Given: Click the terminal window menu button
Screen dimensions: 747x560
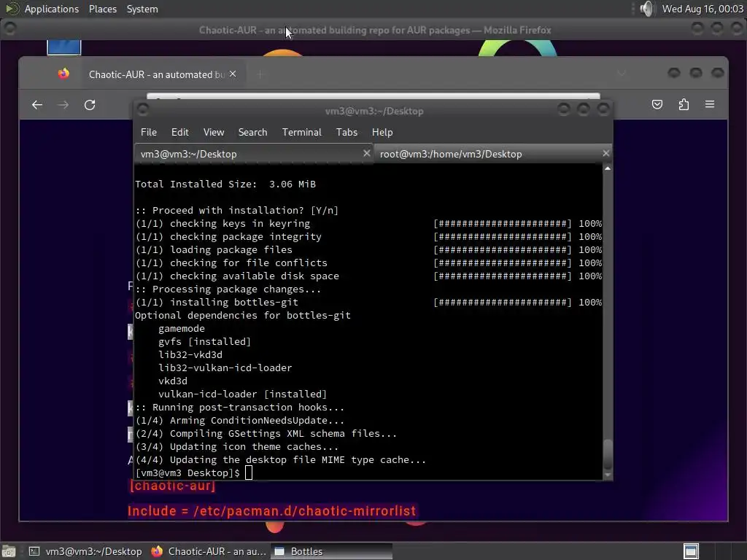Looking at the screenshot, I should pos(143,110).
